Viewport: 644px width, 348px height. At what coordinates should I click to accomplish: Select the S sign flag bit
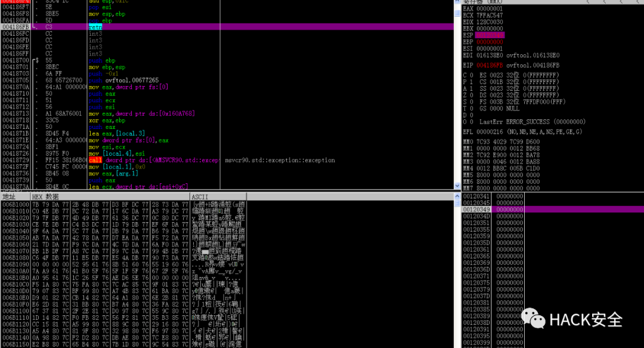(472, 101)
